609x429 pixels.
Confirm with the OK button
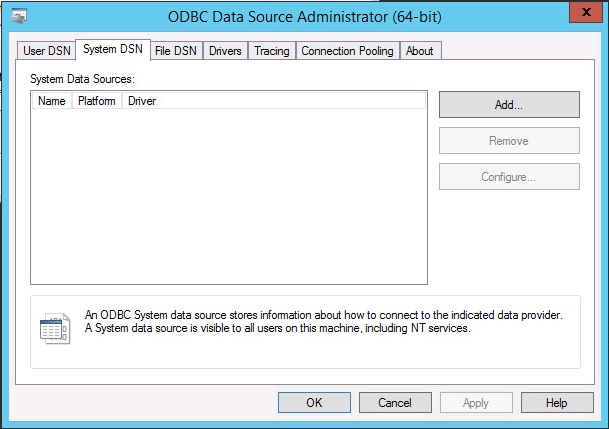click(x=314, y=403)
